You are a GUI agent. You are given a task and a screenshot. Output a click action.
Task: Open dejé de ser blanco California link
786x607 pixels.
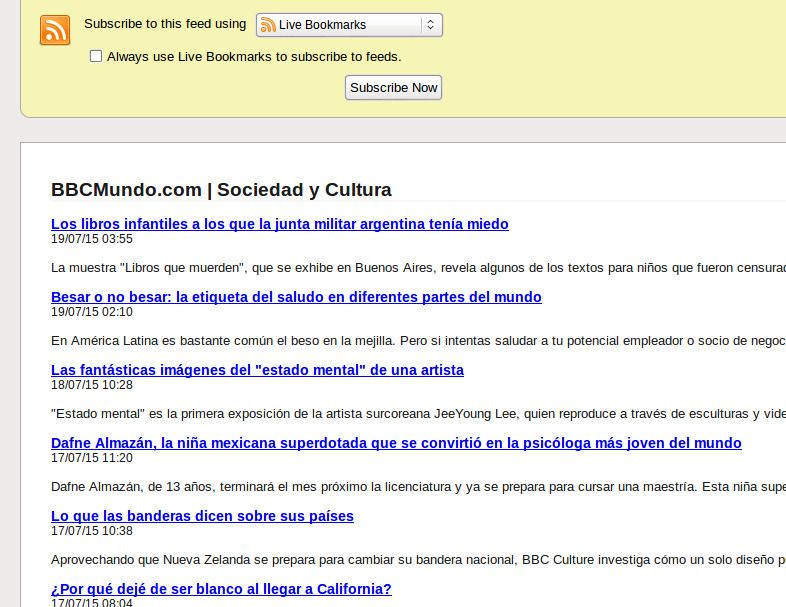(x=221, y=589)
